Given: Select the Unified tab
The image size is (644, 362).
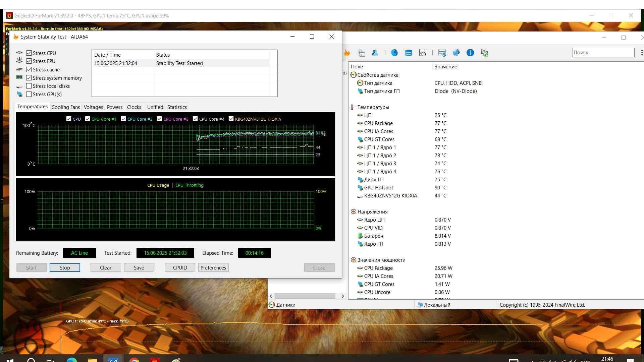Looking at the screenshot, I should [155, 107].
